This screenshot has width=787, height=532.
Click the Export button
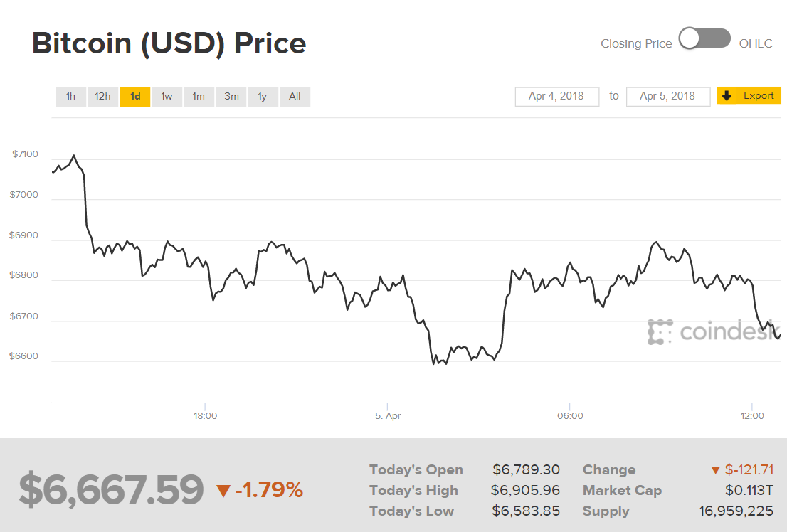click(759, 96)
